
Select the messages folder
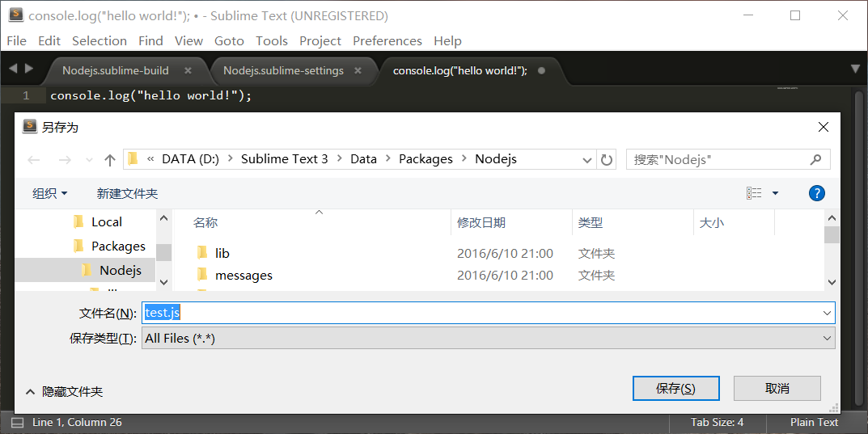pyautogui.click(x=243, y=276)
